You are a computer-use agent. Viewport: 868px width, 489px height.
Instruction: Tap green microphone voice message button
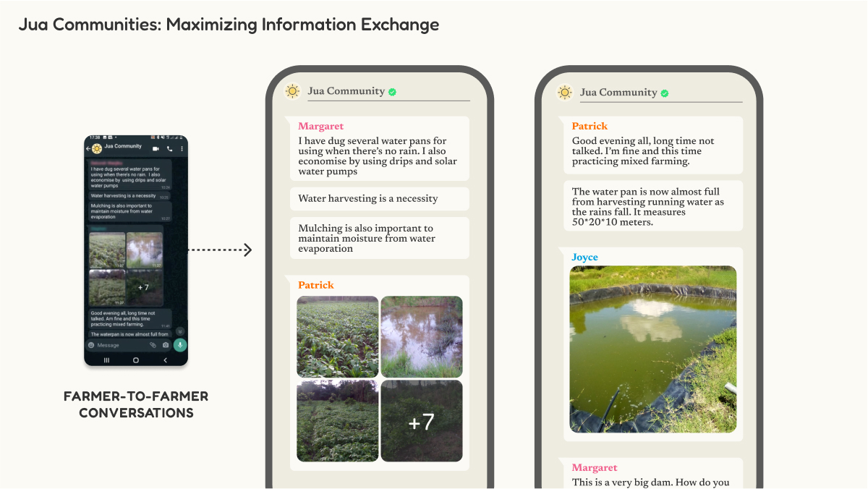click(x=180, y=345)
